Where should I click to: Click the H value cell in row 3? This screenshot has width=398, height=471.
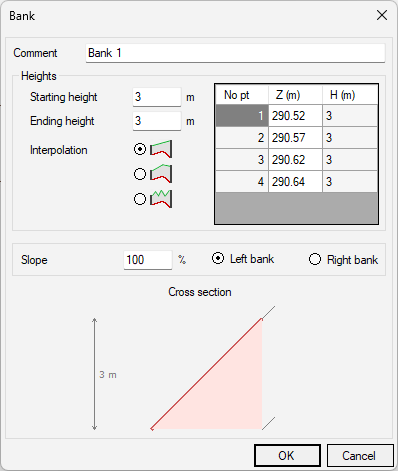click(350, 160)
